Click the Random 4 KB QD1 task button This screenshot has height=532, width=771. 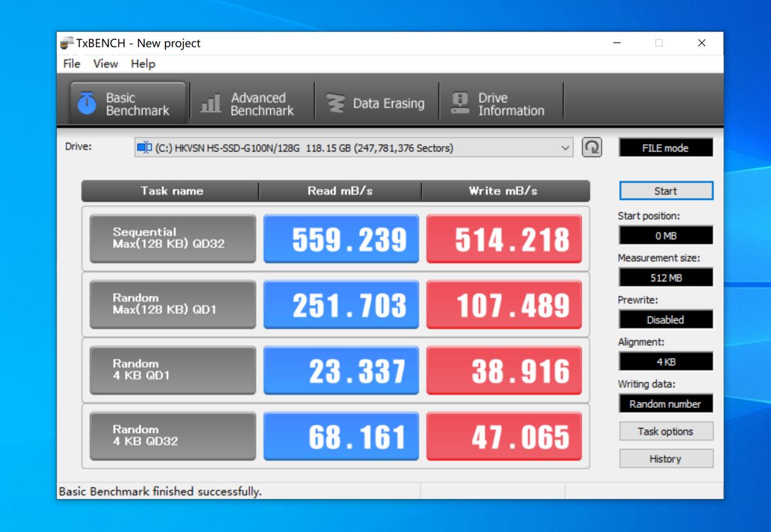[173, 370]
